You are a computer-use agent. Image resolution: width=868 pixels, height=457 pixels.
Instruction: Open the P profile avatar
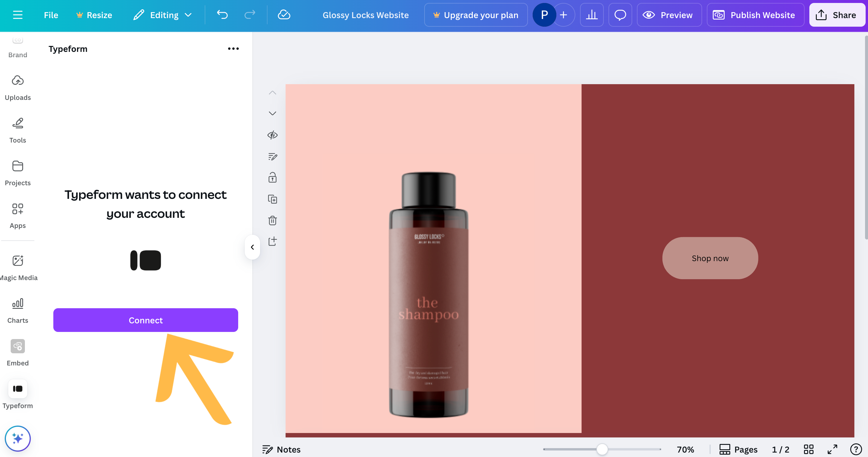(544, 15)
